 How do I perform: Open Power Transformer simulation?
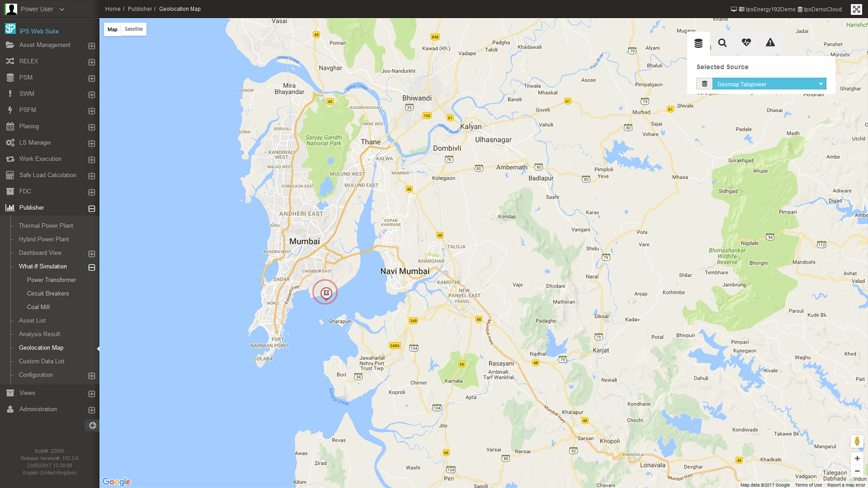pyautogui.click(x=52, y=280)
